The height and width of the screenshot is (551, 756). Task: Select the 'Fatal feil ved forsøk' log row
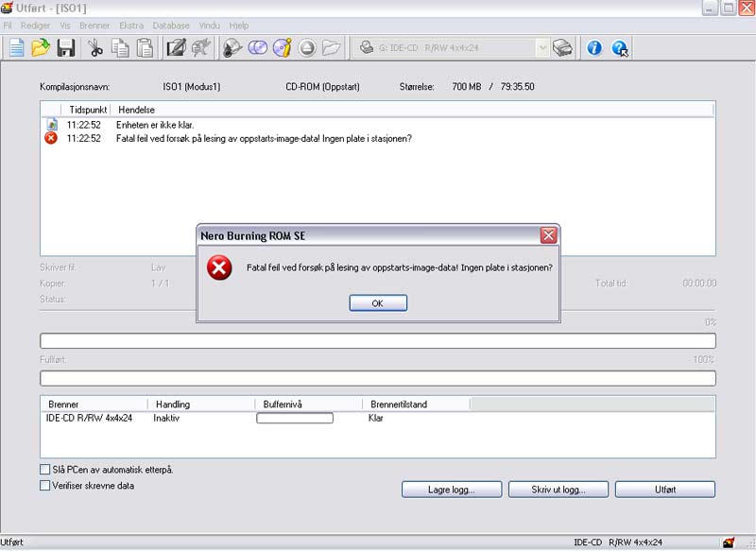coord(377,138)
